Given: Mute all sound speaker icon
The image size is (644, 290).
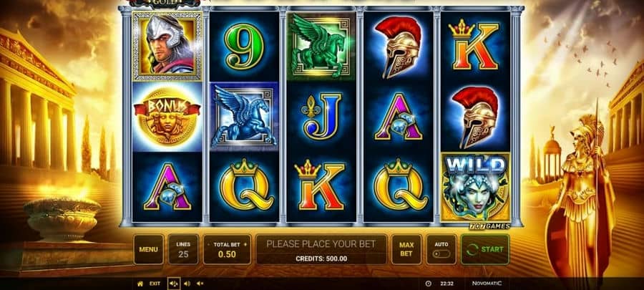Looking at the screenshot, I should [x=200, y=284].
